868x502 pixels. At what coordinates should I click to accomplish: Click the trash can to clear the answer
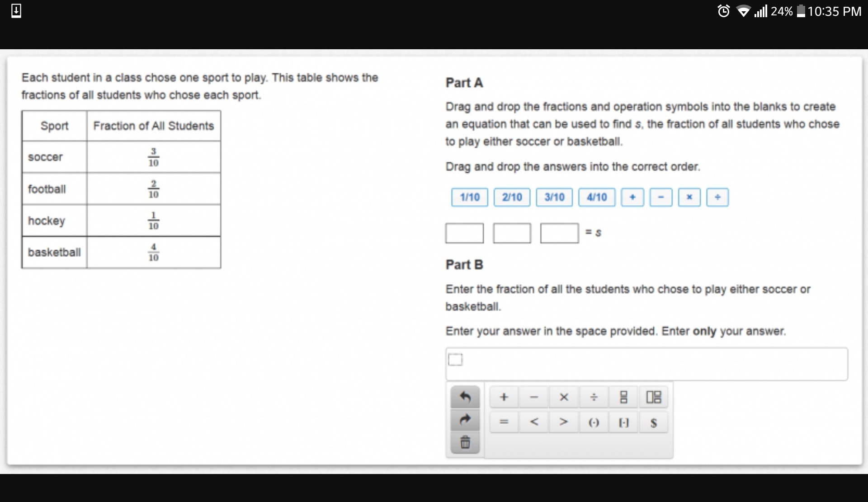coord(465,442)
